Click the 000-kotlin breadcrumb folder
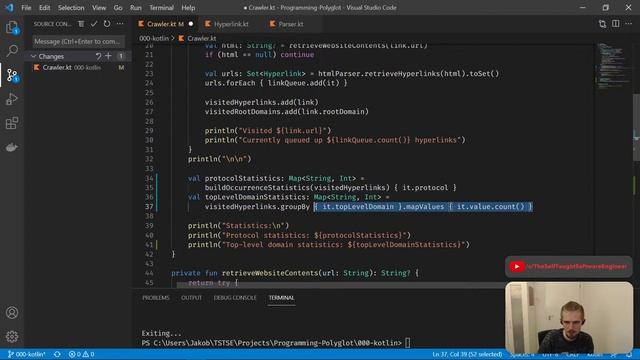 154,38
